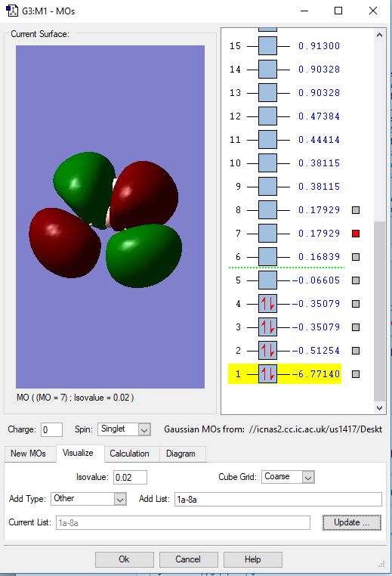392x576 pixels.
Task: Click the Ok button
Action: click(x=124, y=559)
